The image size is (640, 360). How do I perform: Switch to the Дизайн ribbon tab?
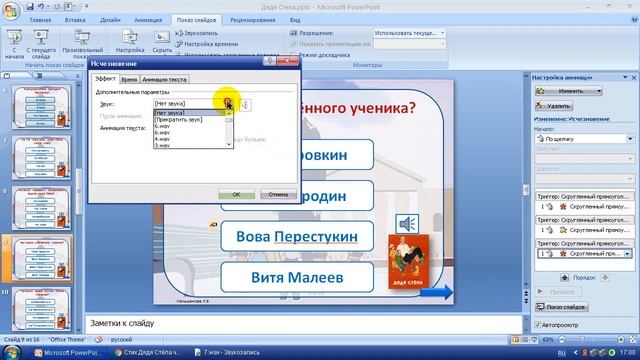(110, 20)
